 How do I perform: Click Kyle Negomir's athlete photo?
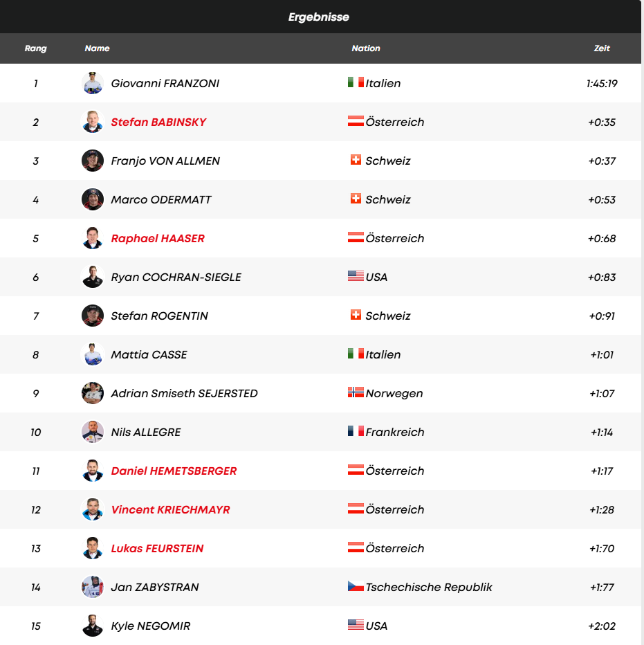click(93, 626)
